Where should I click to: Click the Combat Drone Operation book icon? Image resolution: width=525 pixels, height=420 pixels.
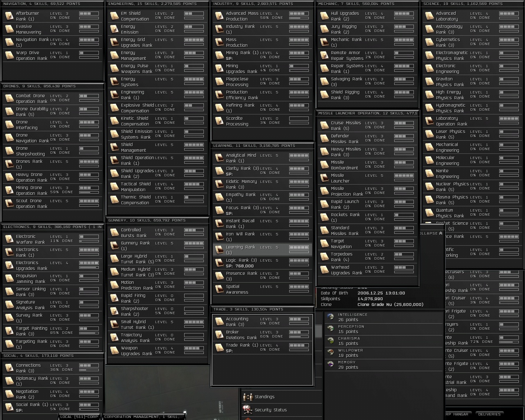click(9, 98)
